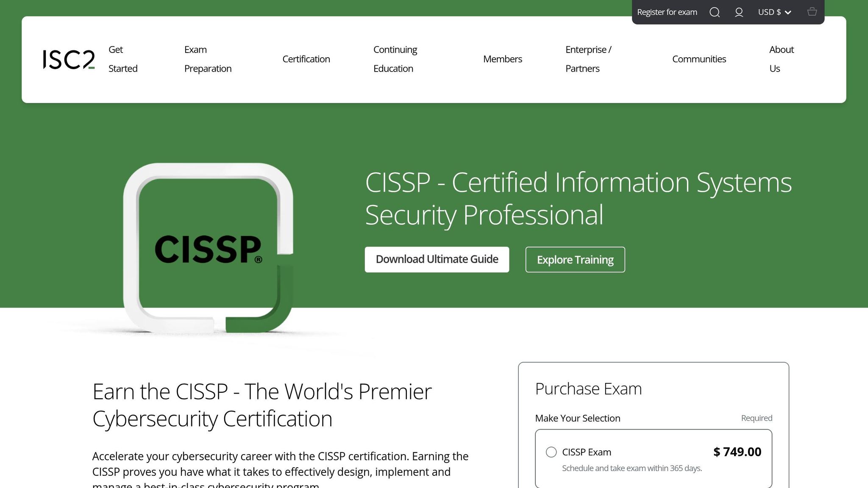Expand the Continuing Education section
The height and width of the screenshot is (488, 868).
pos(395,59)
